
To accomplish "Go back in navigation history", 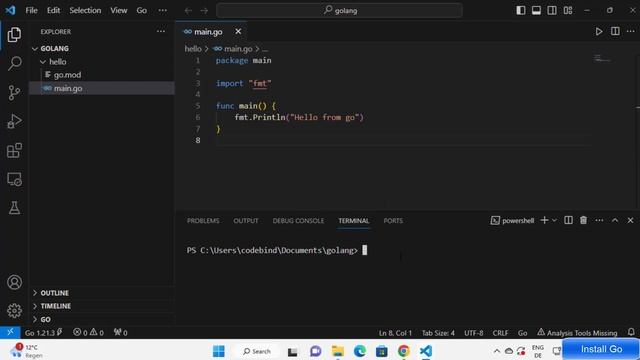I will pos(188,11).
